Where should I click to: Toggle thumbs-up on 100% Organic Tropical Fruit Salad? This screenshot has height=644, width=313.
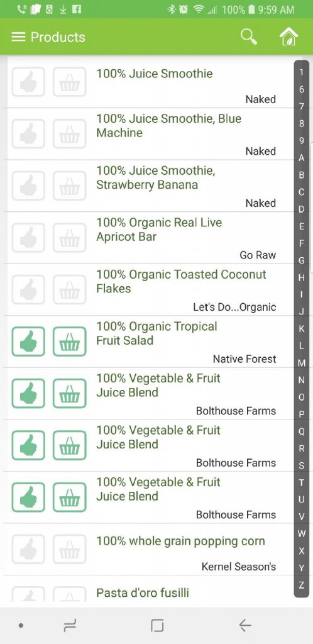point(28,341)
